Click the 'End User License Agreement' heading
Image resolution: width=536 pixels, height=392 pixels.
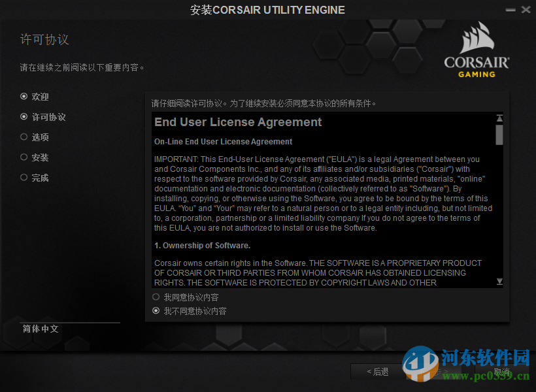click(x=238, y=122)
